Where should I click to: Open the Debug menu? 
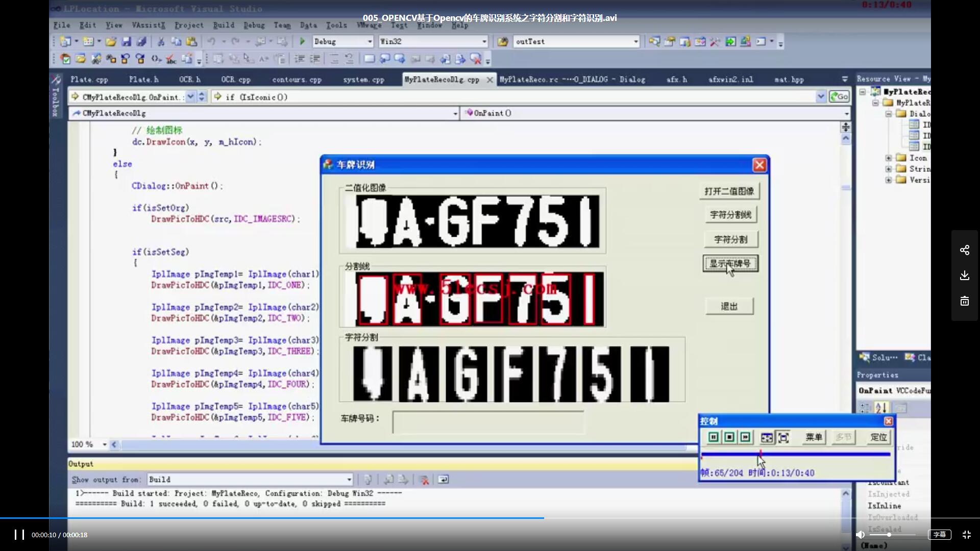(254, 25)
